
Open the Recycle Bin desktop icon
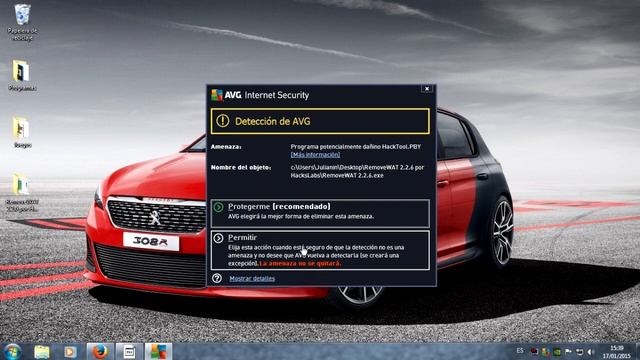click(22, 22)
